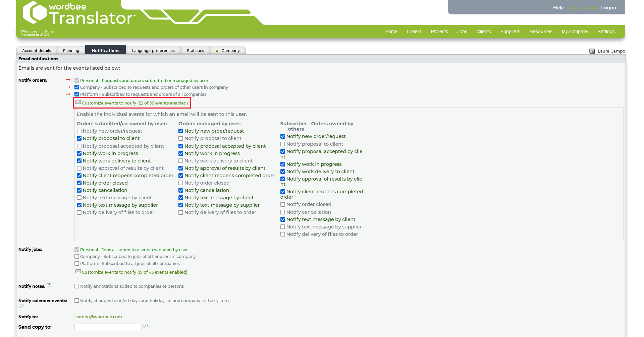Switch to the Language preferences tab
The width and height of the screenshot is (644, 337).
click(153, 51)
